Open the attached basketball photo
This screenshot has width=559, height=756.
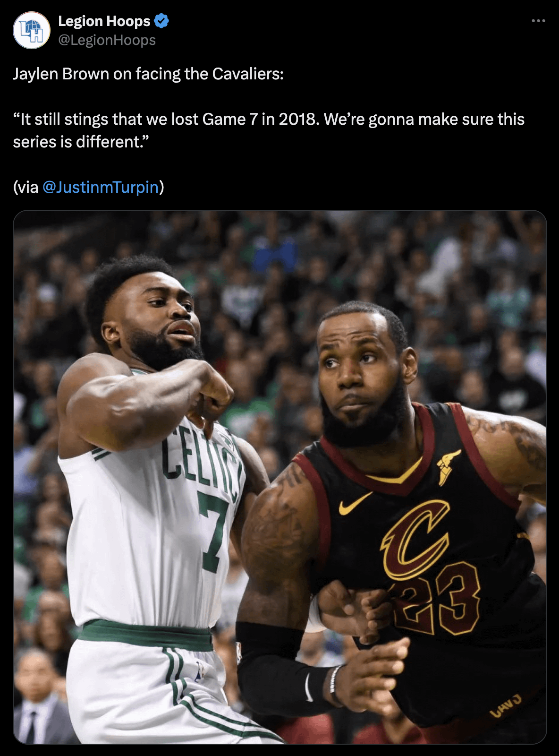pyautogui.click(x=279, y=477)
